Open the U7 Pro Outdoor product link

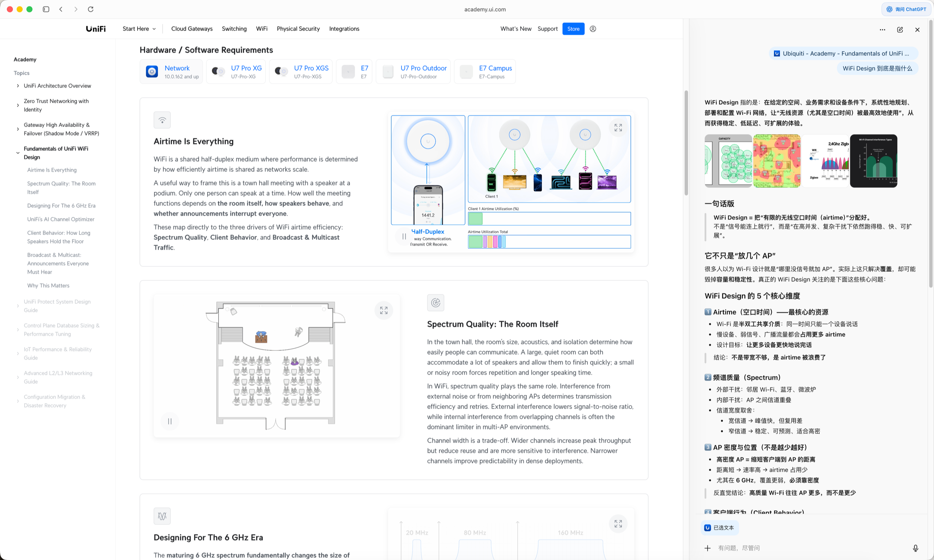423,68
